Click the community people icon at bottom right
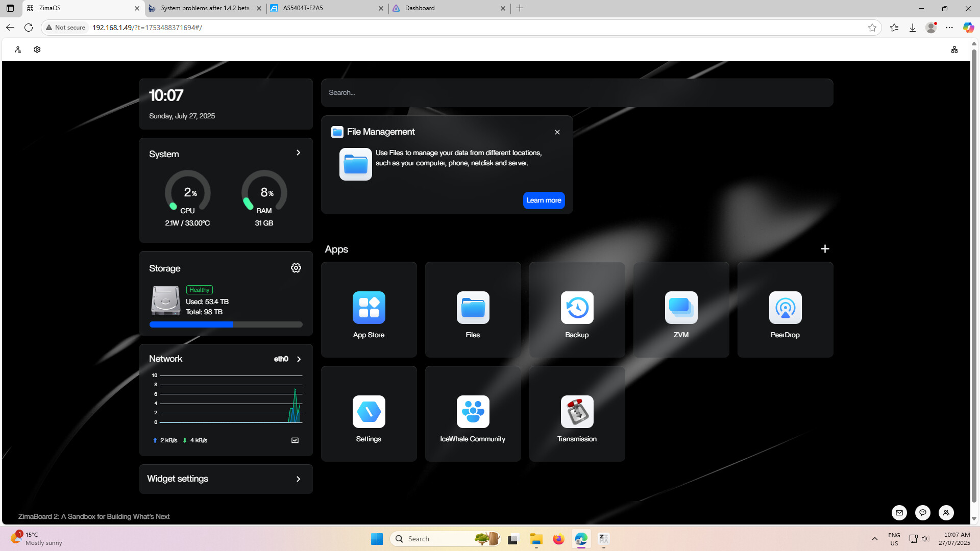980x551 pixels. click(x=946, y=513)
